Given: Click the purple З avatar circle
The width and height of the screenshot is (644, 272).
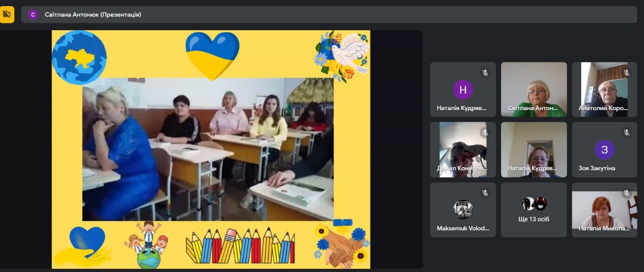Looking at the screenshot, I should pos(604,150).
